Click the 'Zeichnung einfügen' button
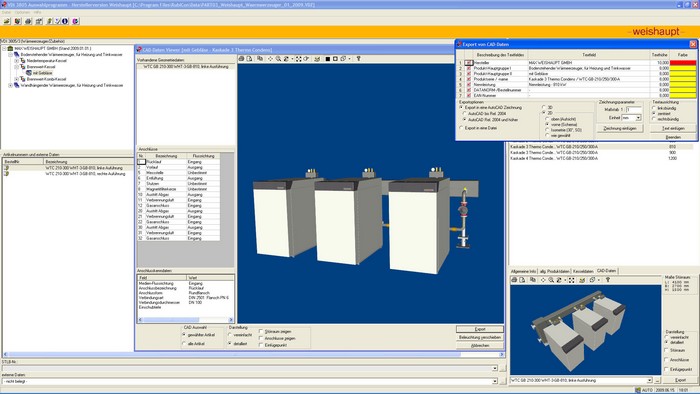The image size is (700, 394). 620,128
